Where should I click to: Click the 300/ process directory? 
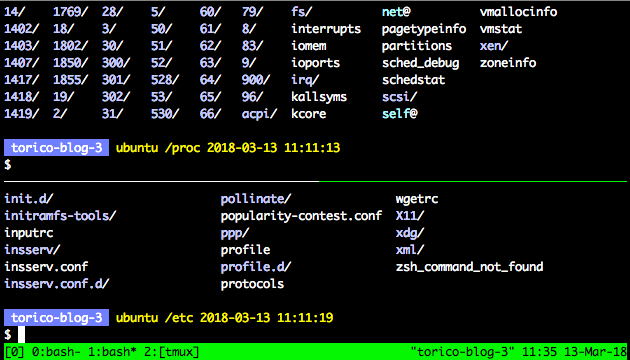(116, 63)
